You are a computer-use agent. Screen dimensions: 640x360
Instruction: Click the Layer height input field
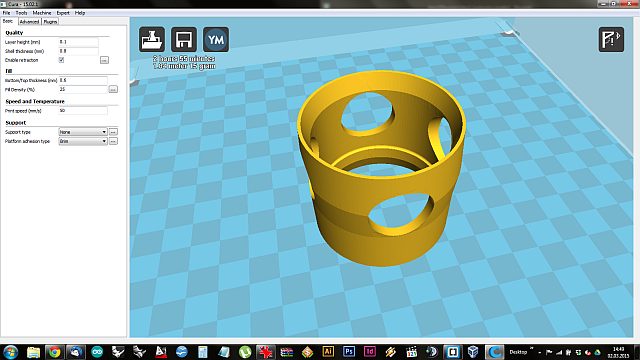pos(78,42)
